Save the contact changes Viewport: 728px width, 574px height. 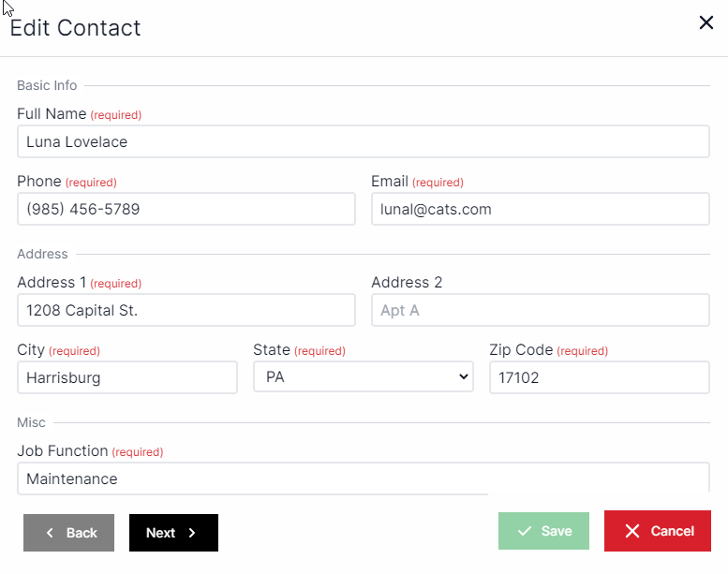coord(543,531)
